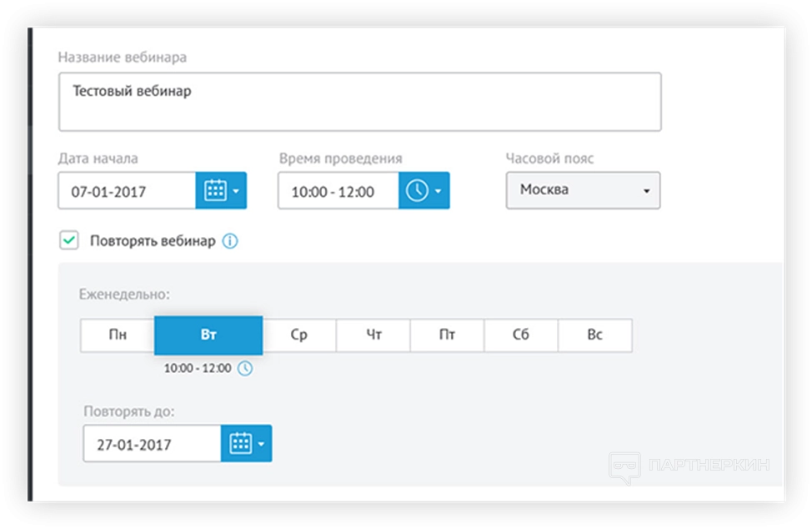Click the Время проведения field 10:00 - 12:00

338,191
